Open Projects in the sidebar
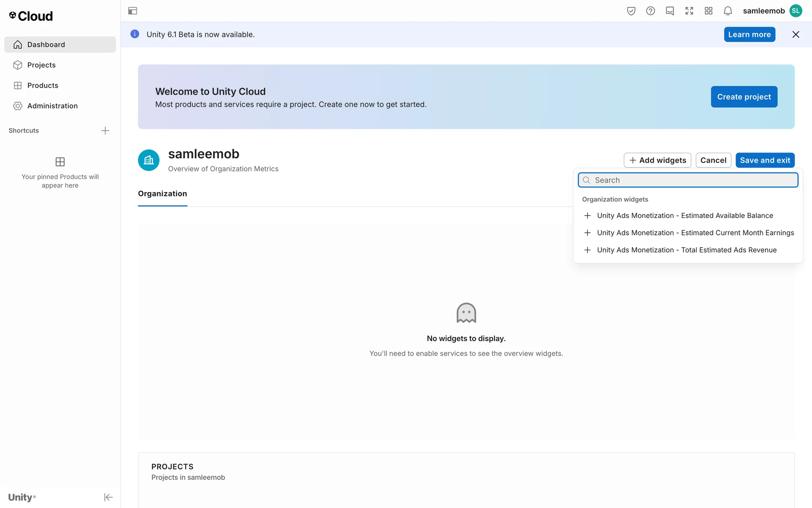The image size is (812, 508). 41,65
